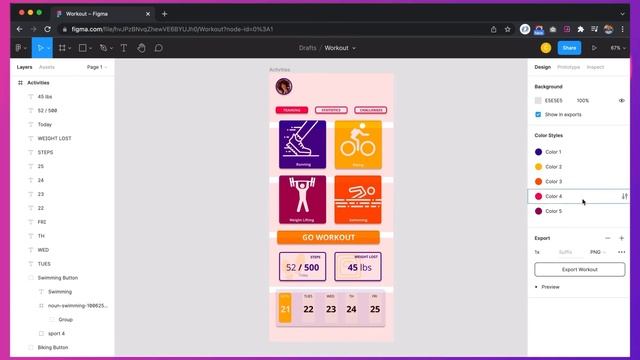Select the Swimming Button layer

point(58,278)
